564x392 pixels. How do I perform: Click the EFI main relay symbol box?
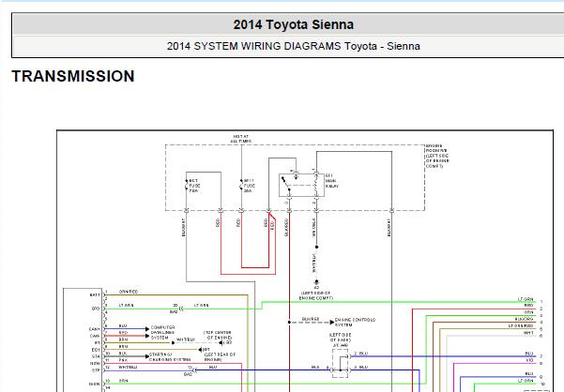301,185
